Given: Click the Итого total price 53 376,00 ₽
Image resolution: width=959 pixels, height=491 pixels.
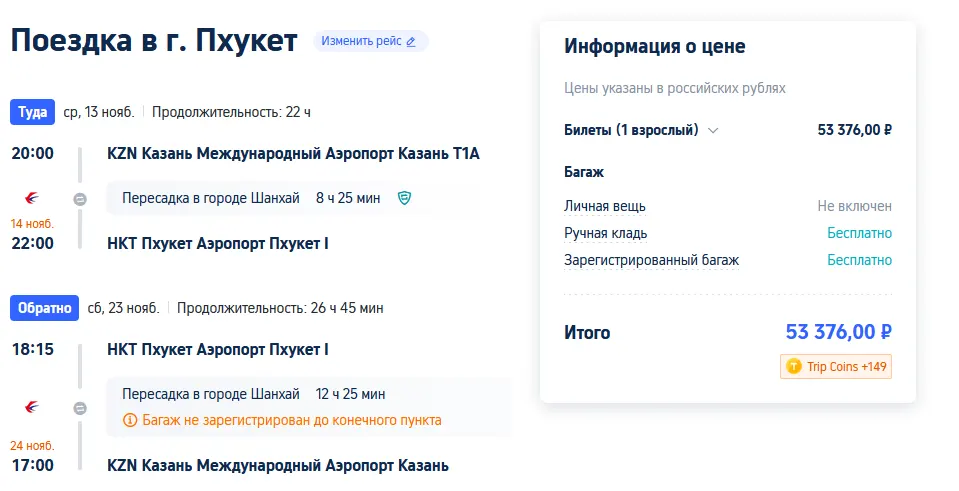Looking at the screenshot, I should (838, 332).
